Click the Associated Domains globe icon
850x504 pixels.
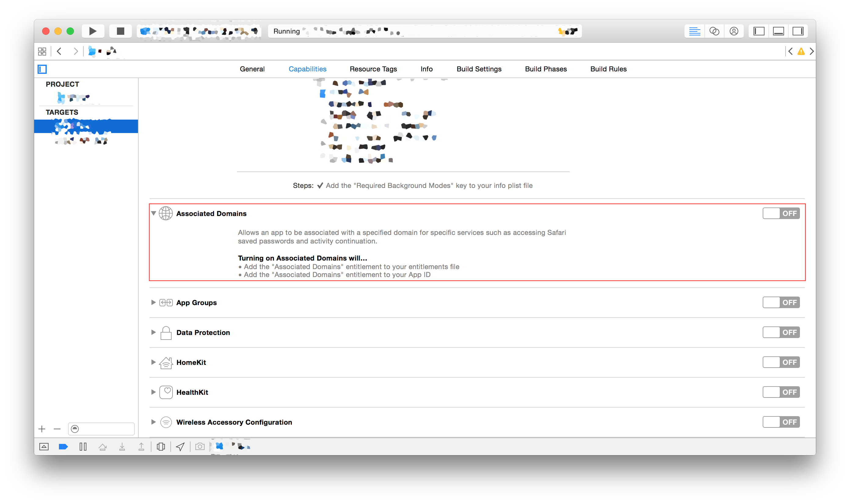[x=166, y=213]
